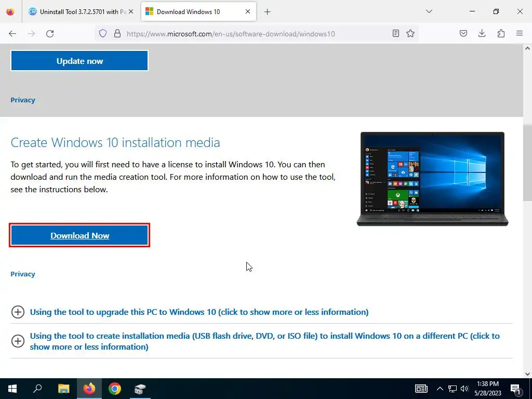Click the Download Now button
532x399 pixels.
(x=79, y=235)
